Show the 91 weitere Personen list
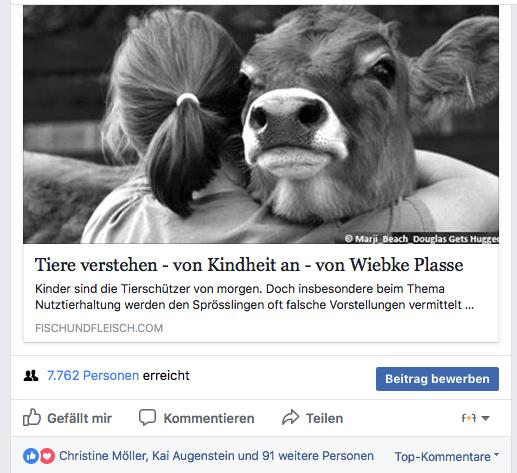 [x=318, y=456]
